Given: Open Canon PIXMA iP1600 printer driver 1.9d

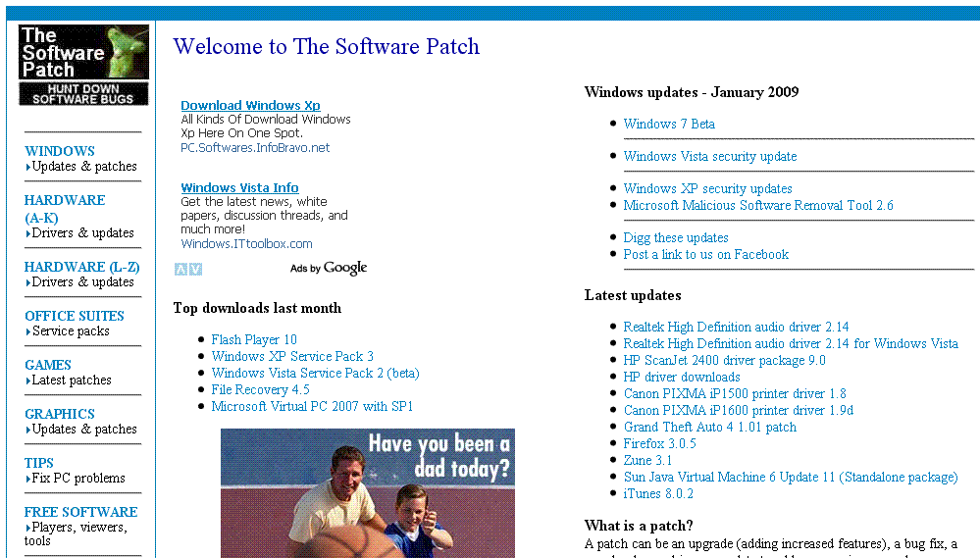Looking at the screenshot, I should 738,411.
